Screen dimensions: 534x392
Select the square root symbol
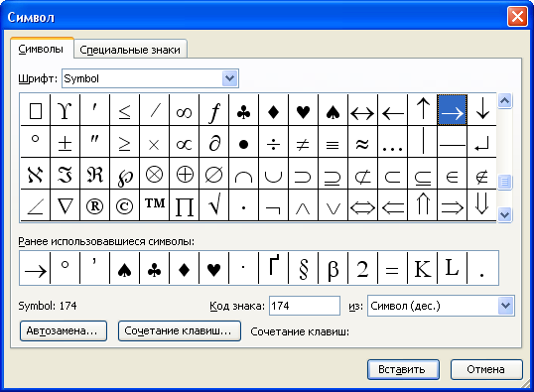point(213,205)
